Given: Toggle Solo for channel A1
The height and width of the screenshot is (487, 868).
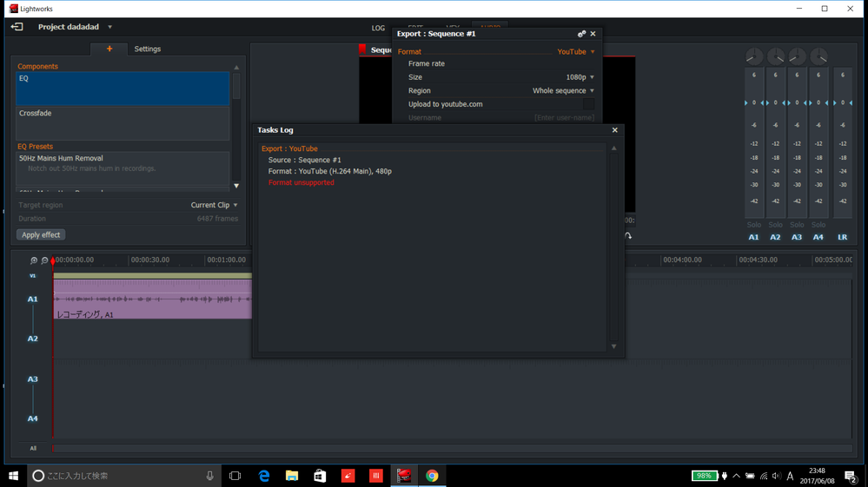Looking at the screenshot, I should point(754,225).
